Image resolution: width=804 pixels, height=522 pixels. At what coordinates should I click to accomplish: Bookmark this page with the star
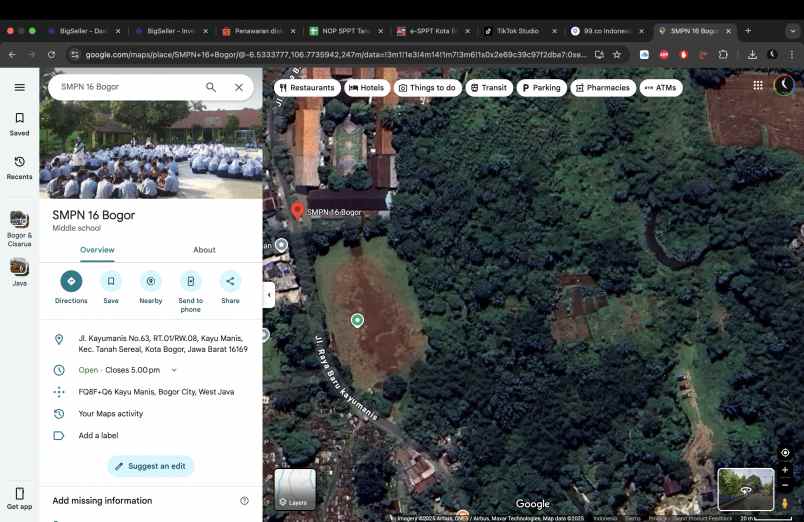point(617,54)
